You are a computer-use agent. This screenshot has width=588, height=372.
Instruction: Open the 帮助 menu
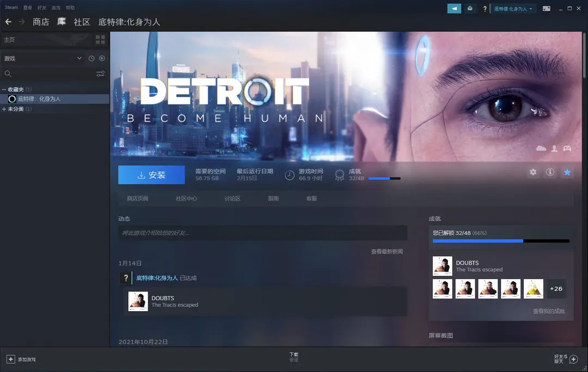tap(70, 8)
